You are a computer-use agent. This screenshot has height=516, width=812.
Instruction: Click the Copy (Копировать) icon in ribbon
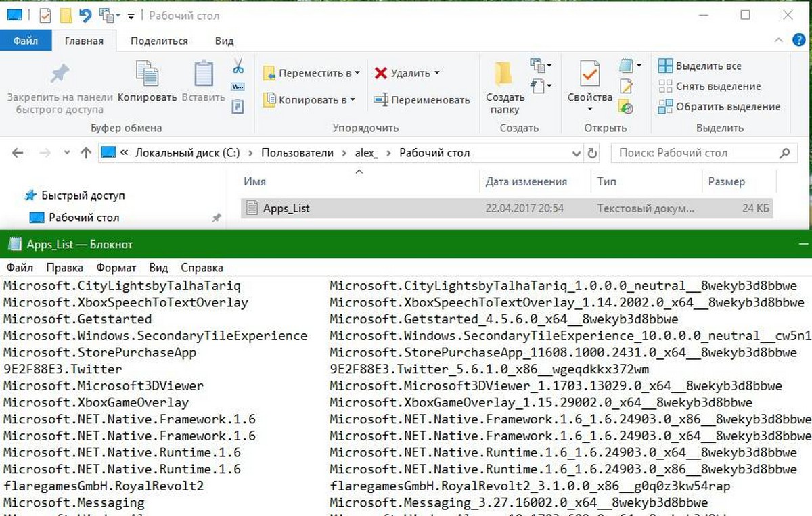coord(147,74)
